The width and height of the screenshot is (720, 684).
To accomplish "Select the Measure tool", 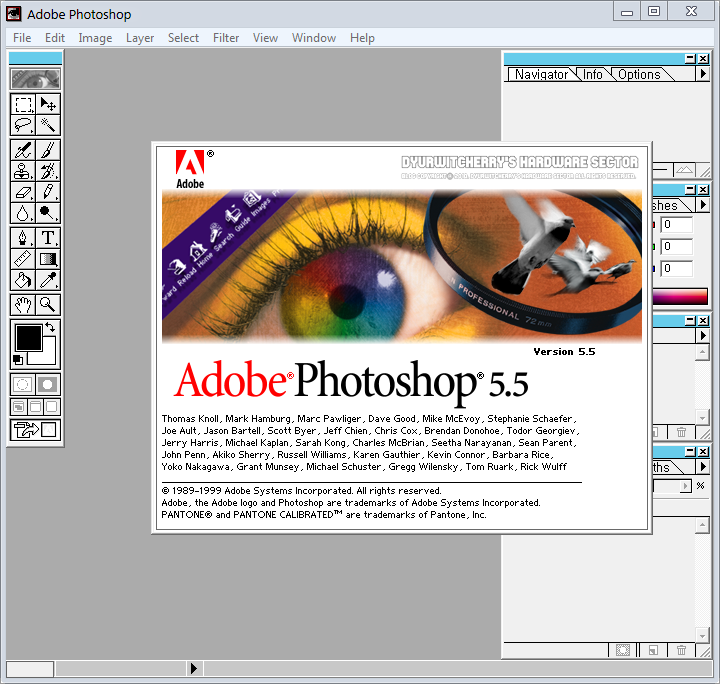I will pyautogui.click(x=23, y=259).
